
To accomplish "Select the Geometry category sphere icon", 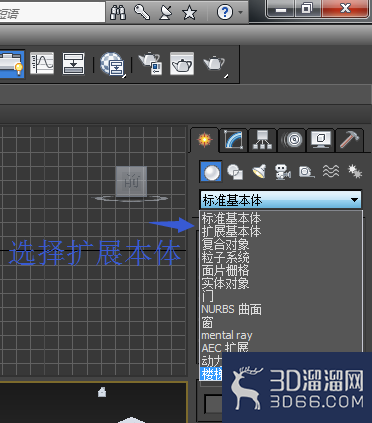I will 211,172.
